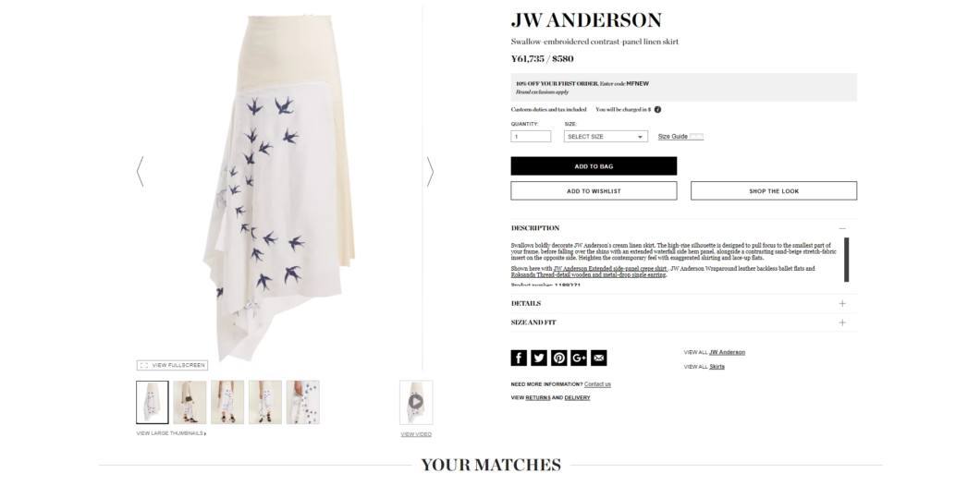This screenshot has height=486, width=980.
Task: Add skirt to wishlist
Action: [594, 191]
